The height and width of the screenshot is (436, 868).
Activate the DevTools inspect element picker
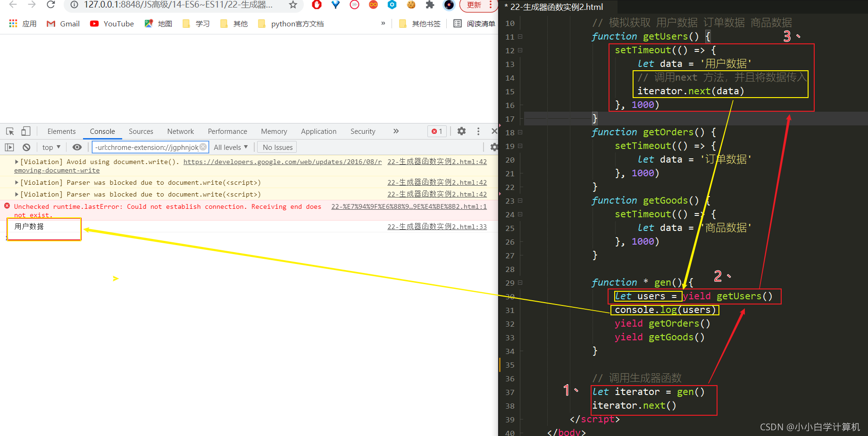(10, 132)
